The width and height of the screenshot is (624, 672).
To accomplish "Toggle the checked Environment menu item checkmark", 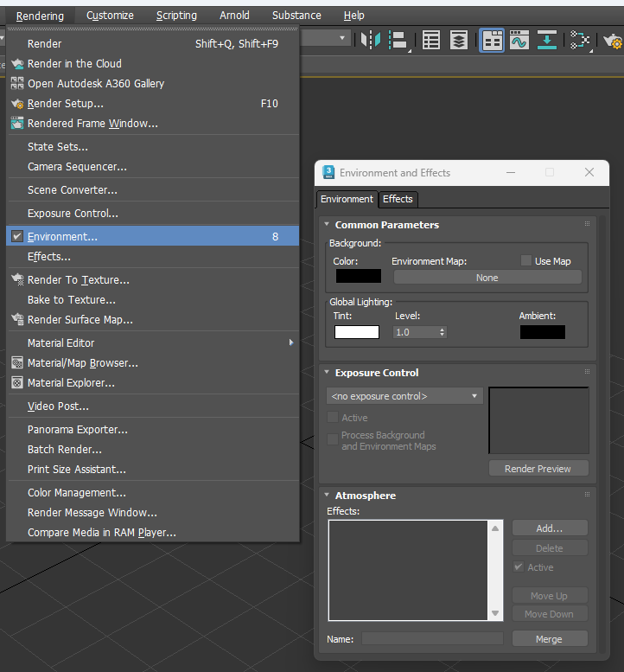I will coord(17,237).
